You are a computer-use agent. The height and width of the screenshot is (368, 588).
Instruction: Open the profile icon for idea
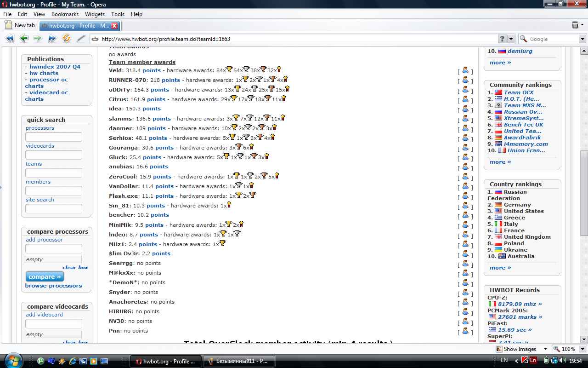465,109
